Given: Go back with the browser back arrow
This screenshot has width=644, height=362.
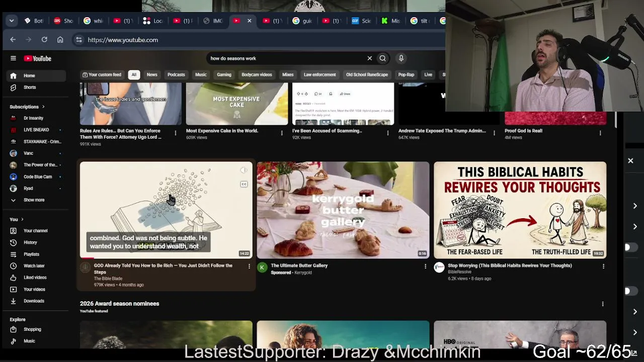Looking at the screenshot, I should pyautogui.click(x=13, y=40).
